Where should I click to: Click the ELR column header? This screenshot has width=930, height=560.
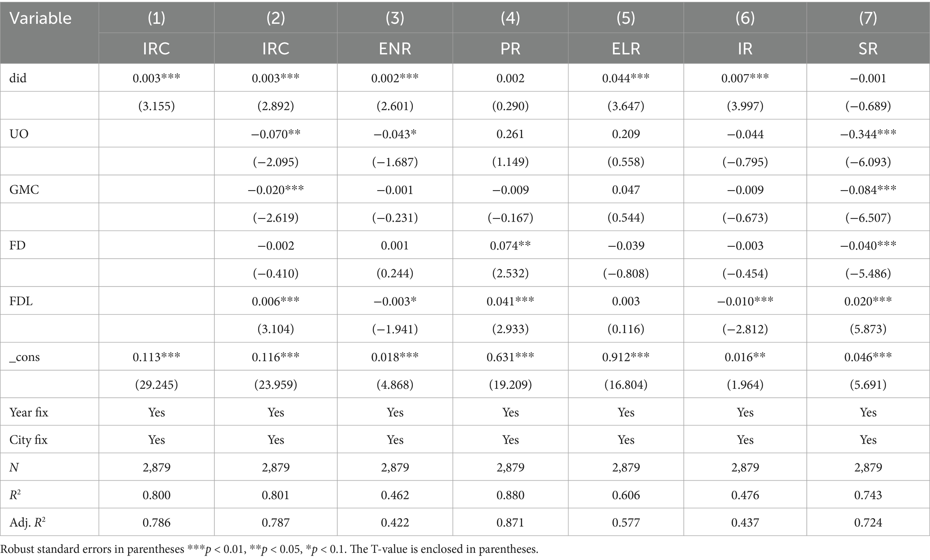pos(626,49)
